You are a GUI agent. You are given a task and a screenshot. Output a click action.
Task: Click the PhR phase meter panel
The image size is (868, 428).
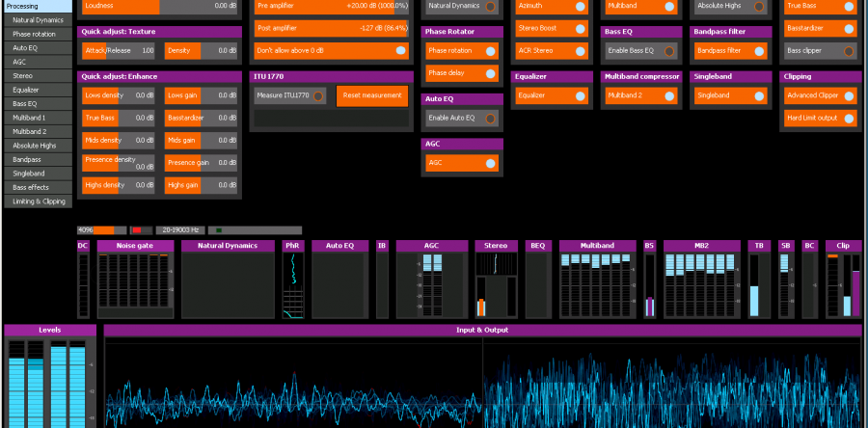point(293,280)
